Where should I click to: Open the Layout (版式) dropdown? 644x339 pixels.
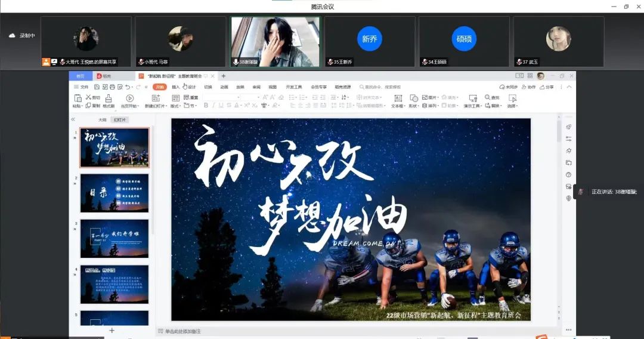click(175, 106)
